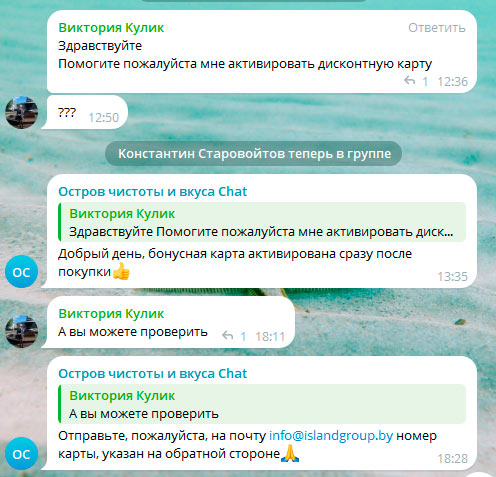
Task: Jump to quoted 'Здравствуйте Помогите пожалуйста' message
Action: coord(262,222)
